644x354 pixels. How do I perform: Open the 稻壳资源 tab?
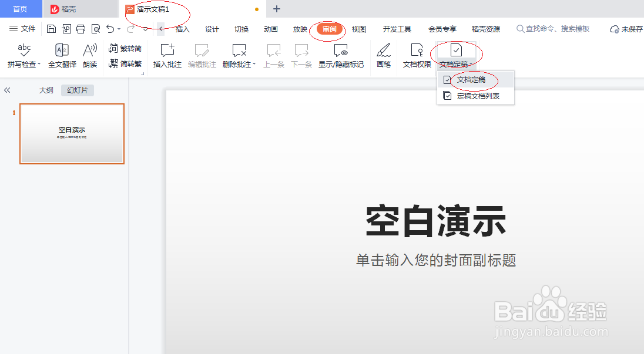(486, 29)
